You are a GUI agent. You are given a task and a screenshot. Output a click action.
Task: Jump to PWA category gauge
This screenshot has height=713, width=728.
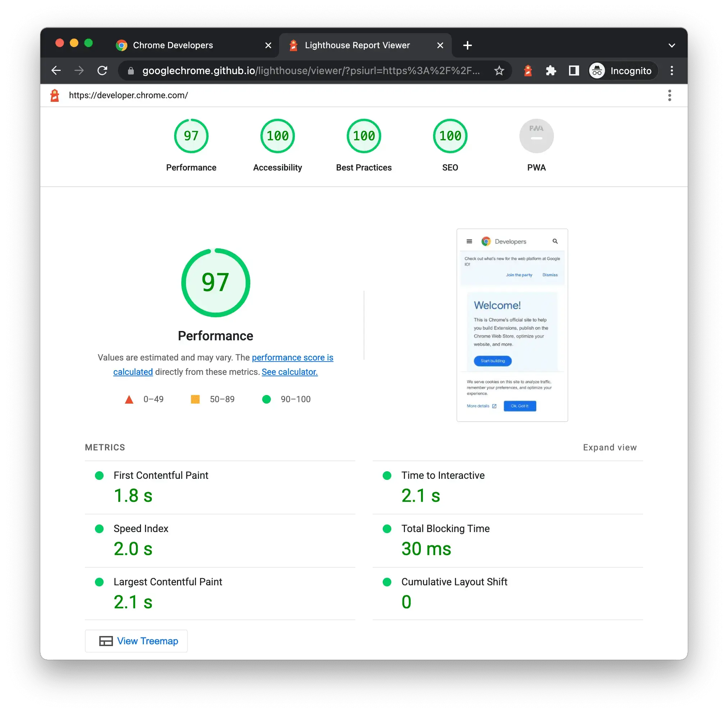tap(536, 136)
